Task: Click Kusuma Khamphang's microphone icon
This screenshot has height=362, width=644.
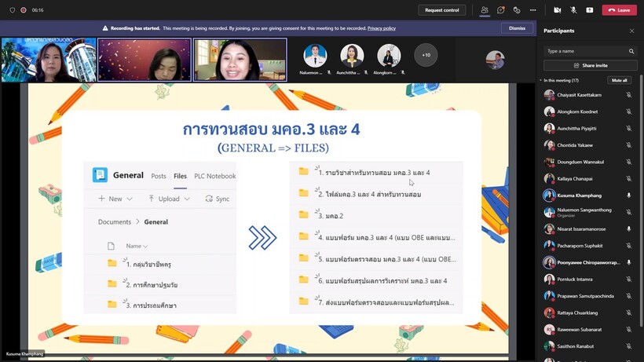Action: (x=628, y=196)
